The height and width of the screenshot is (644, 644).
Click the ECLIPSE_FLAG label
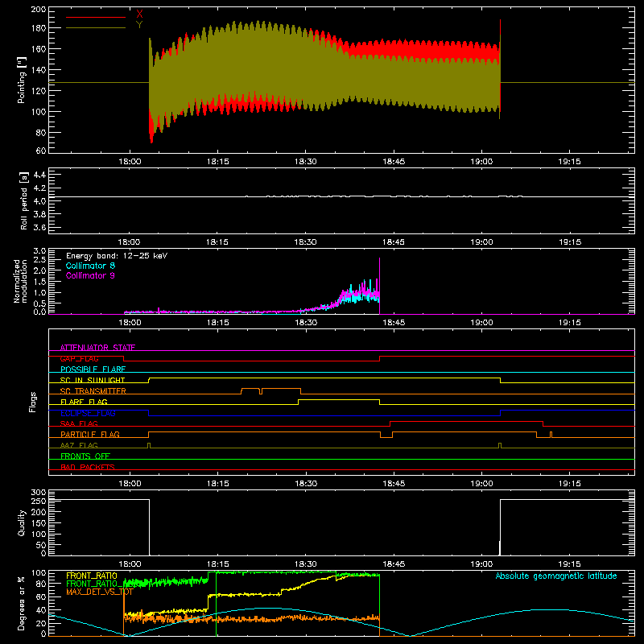pos(88,413)
